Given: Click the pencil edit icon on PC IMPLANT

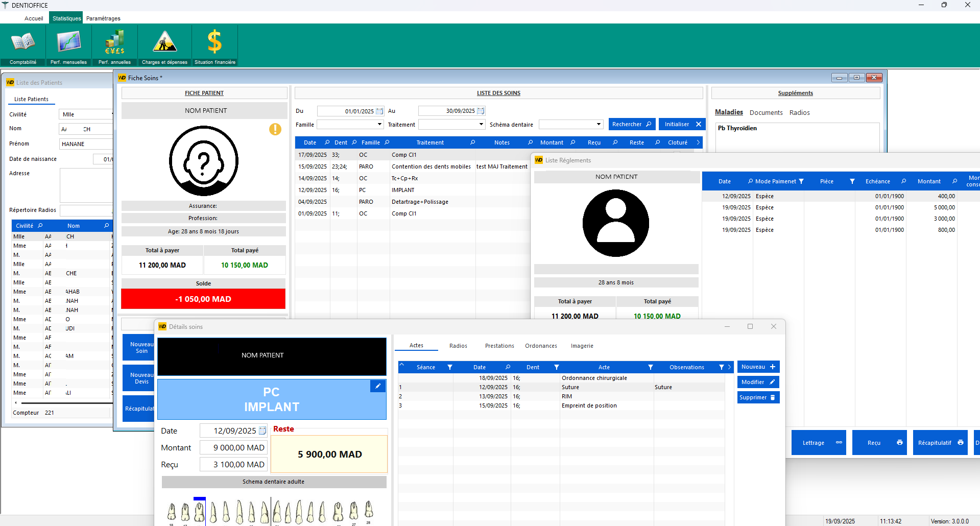Looking at the screenshot, I should (378, 386).
